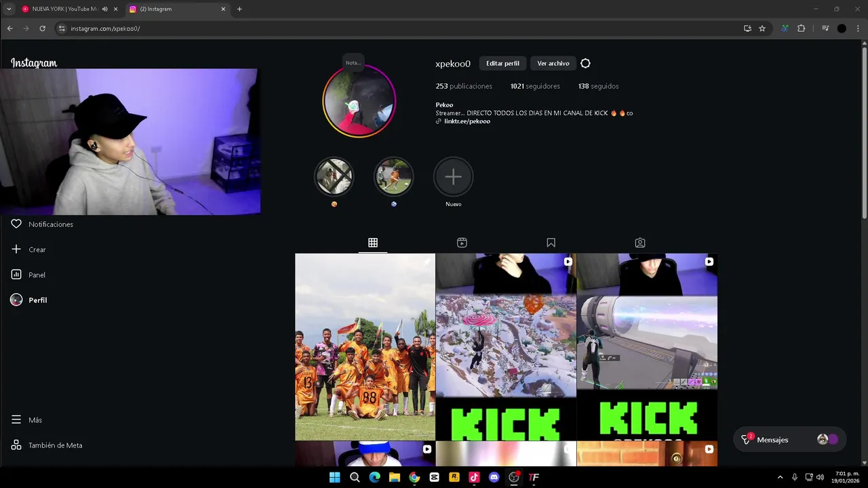This screenshot has height=488, width=868.
Task: Switch to the Reels tab
Action: pyautogui.click(x=462, y=243)
